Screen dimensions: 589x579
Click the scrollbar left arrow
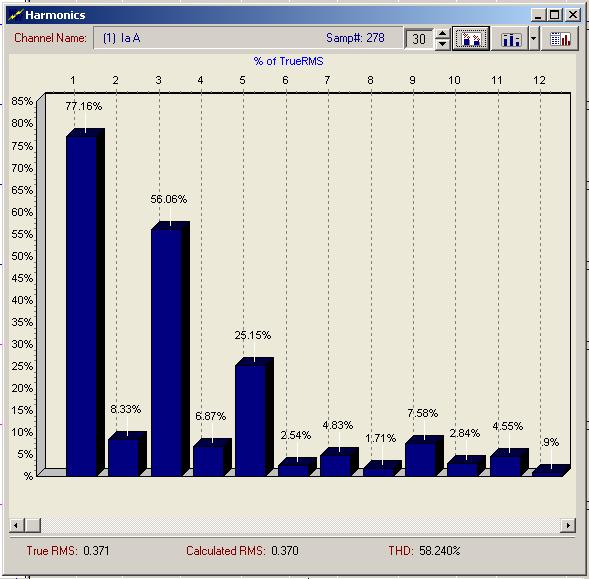17,525
